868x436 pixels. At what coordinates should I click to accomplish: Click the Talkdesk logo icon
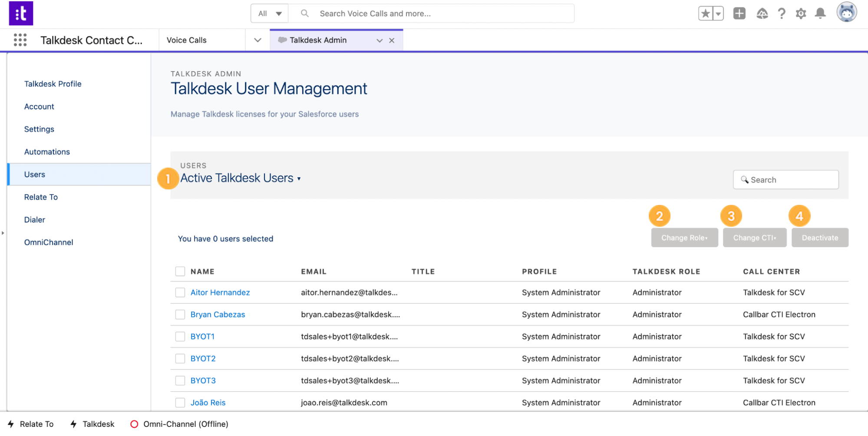click(x=21, y=13)
